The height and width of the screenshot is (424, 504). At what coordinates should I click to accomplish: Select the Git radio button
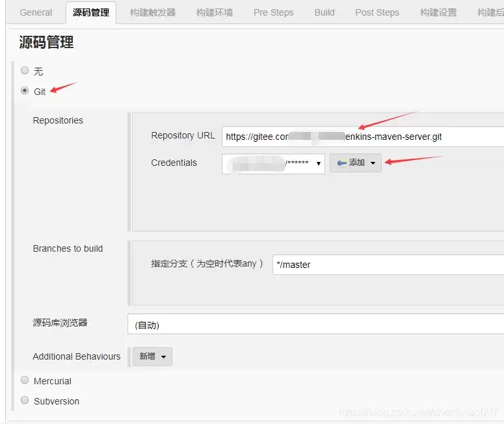(x=25, y=90)
